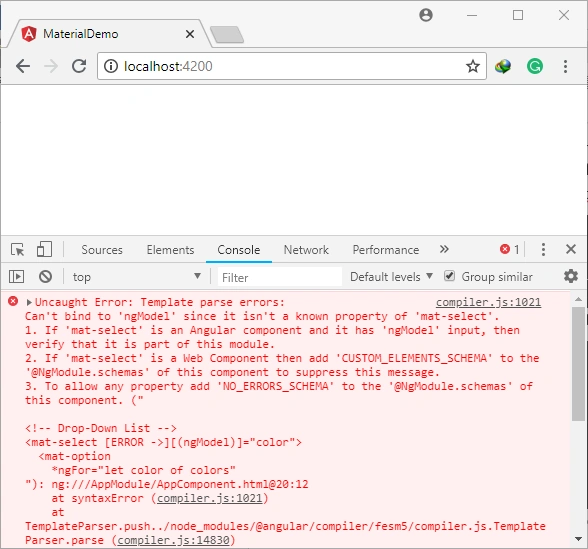
Task: Click the console Filter field
Action: coord(280,277)
